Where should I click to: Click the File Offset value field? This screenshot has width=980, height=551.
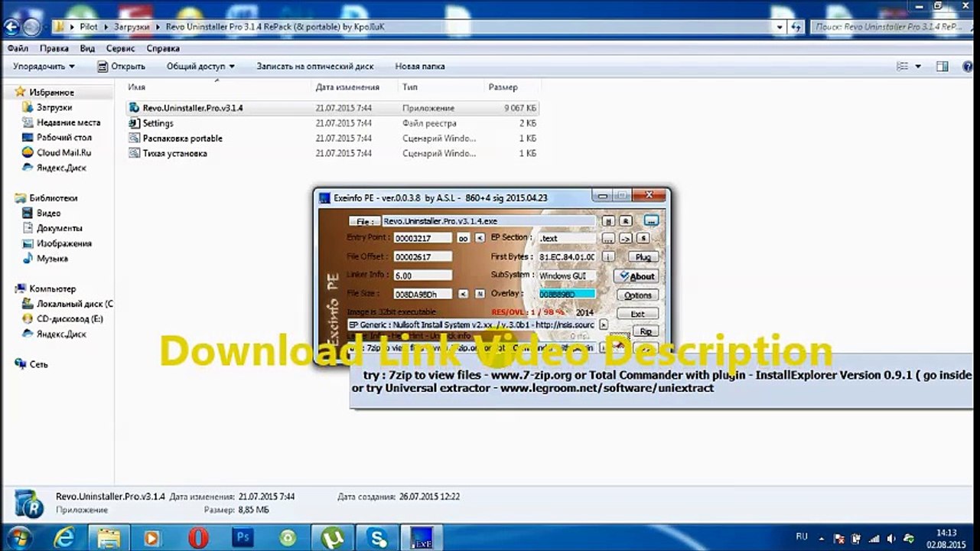[x=422, y=256]
